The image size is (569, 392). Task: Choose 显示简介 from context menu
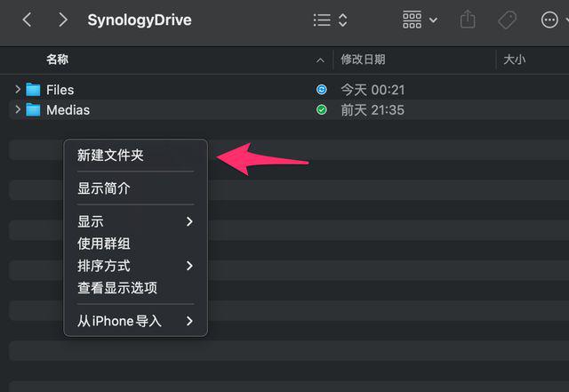pyautogui.click(x=104, y=188)
